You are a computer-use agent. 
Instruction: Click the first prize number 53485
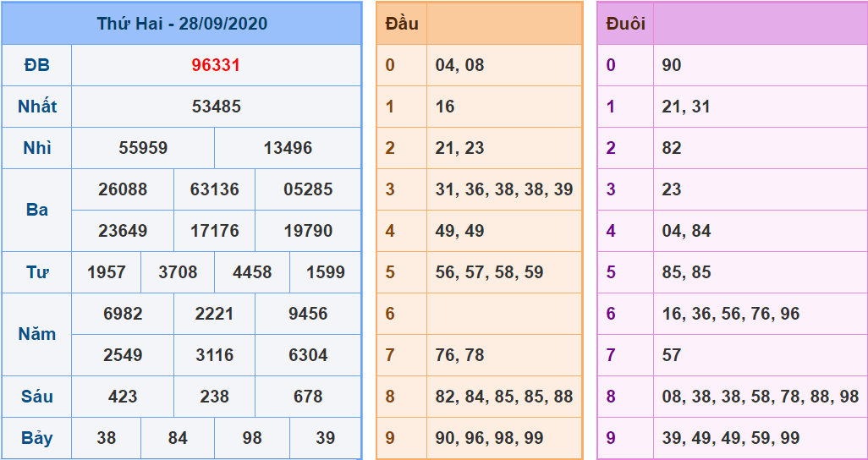(216, 107)
